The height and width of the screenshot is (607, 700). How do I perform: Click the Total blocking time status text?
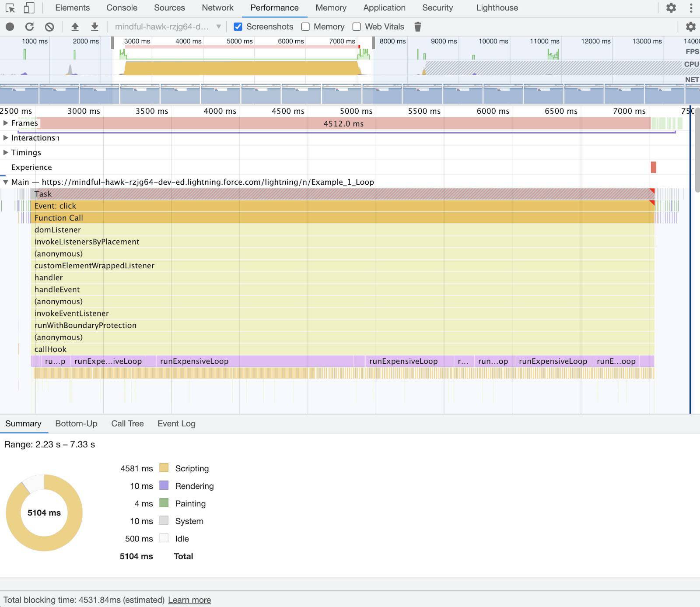pos(84,600)
